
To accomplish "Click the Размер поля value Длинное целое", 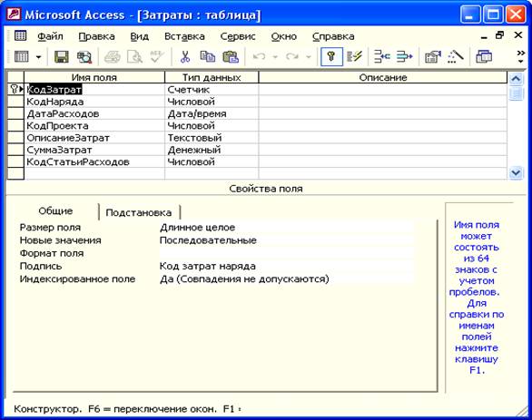I will pyautogui.click(x=286, y=228).
